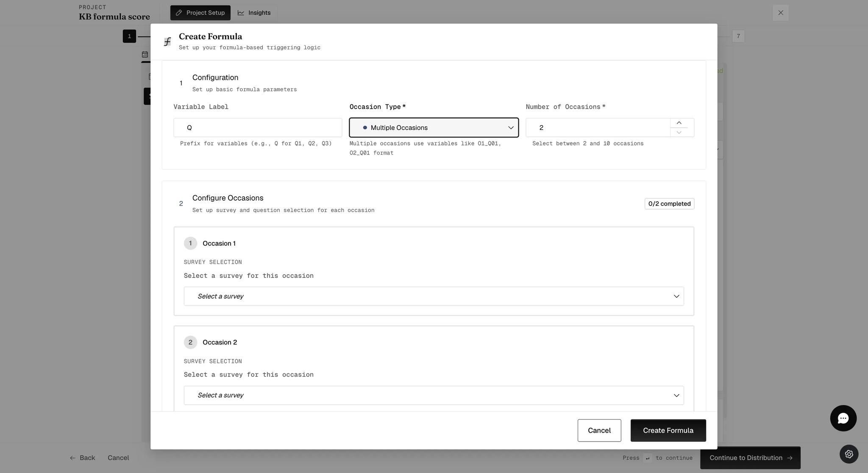
Task: Go to step 7 in the stepper
Action: (738, 36)
